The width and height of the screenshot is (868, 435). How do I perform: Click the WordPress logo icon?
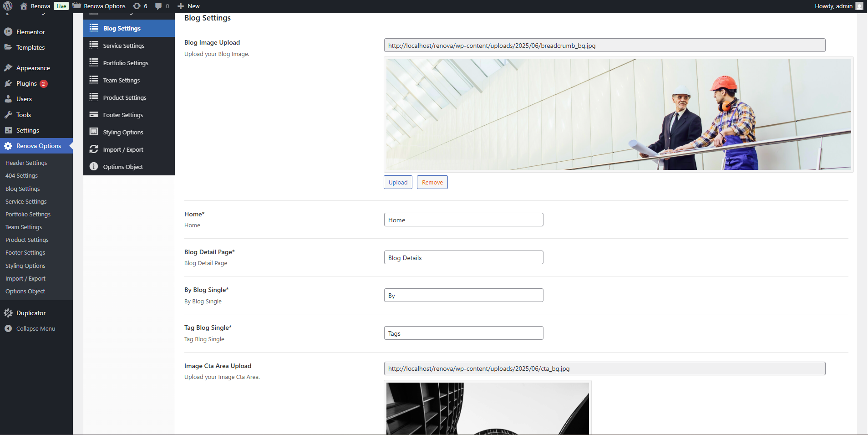[8, 6]
